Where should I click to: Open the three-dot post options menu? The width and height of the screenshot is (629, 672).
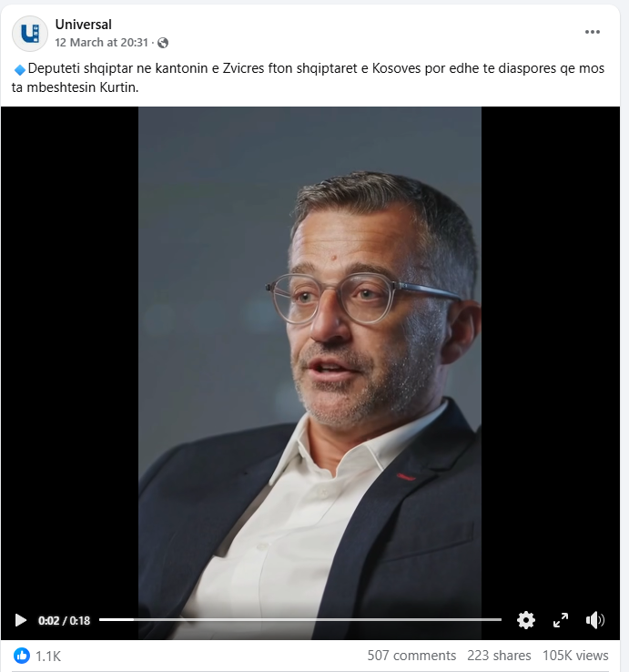click(593, 32)
